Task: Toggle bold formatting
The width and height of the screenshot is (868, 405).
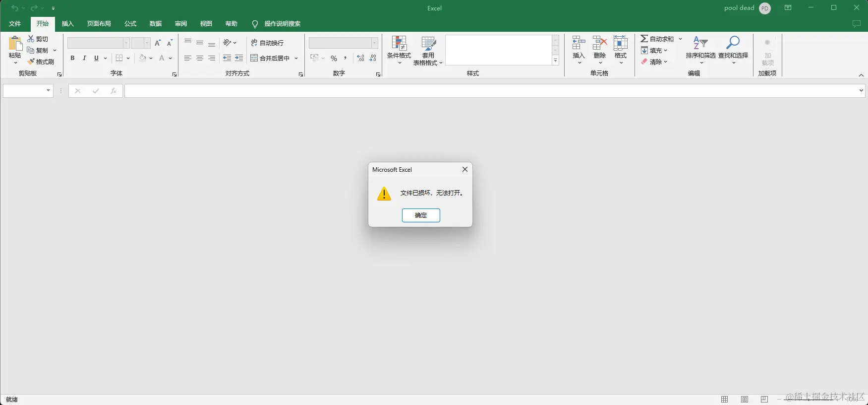Action: (x=72, y=58)
